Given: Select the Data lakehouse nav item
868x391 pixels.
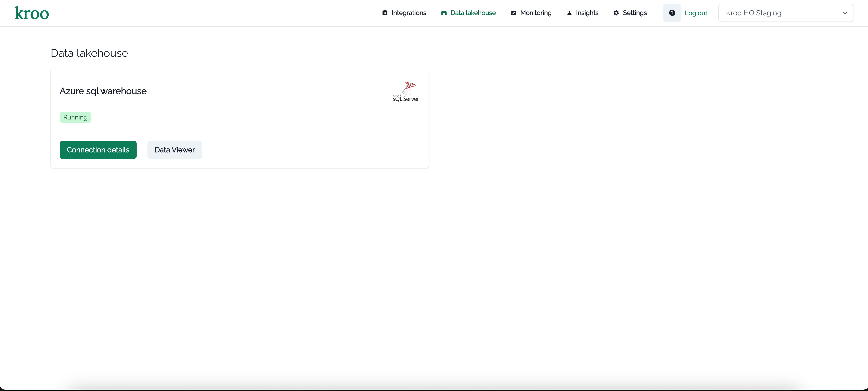Looking at the screenshot, I should click(x=473, y=13).
